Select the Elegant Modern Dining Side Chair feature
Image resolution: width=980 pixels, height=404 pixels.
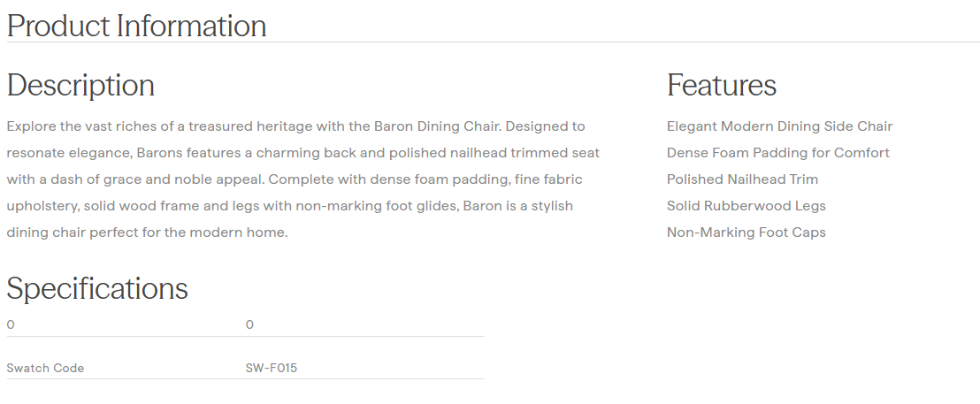(779, 126)
